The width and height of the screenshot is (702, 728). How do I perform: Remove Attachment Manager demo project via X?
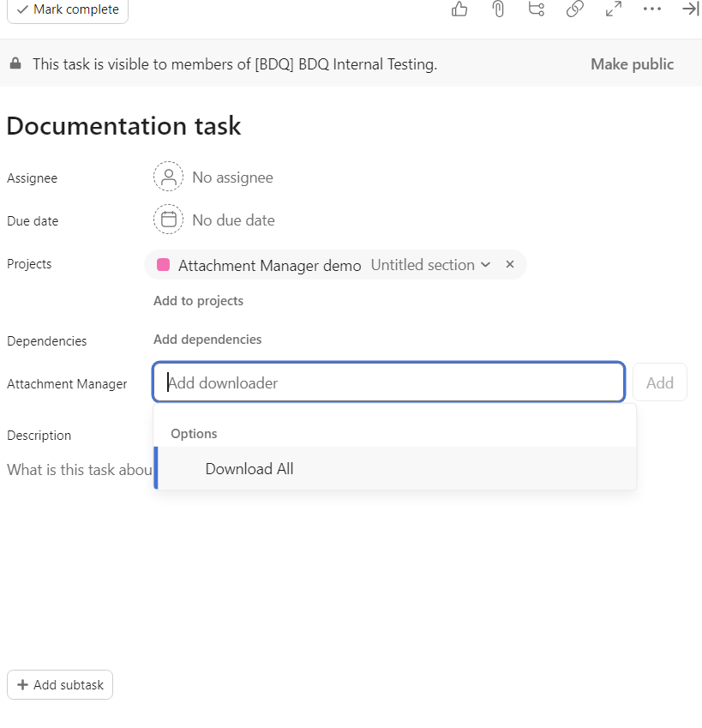510,265
